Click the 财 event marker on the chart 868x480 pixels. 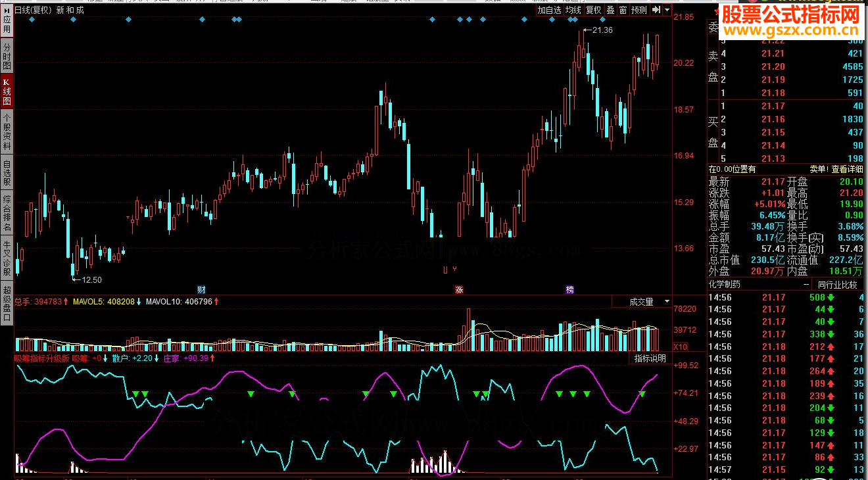pyautogui.click(x=201, y=289)
